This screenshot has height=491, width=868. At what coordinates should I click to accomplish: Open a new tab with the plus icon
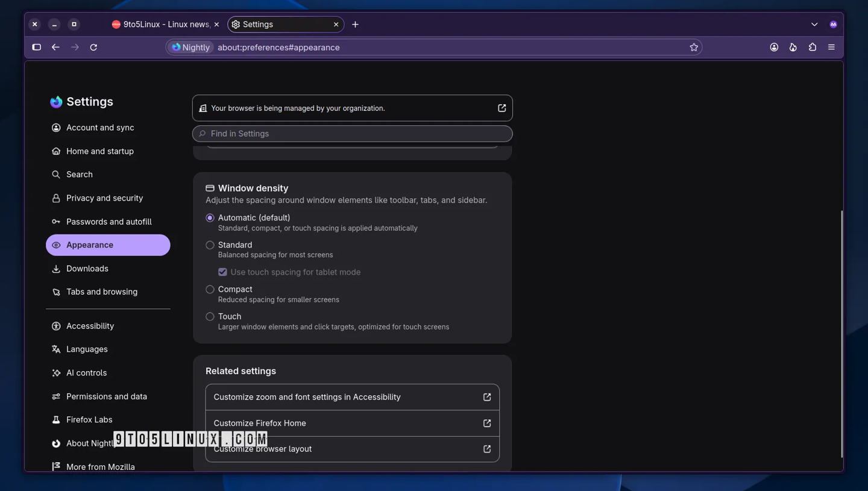(x=355, y=24)
